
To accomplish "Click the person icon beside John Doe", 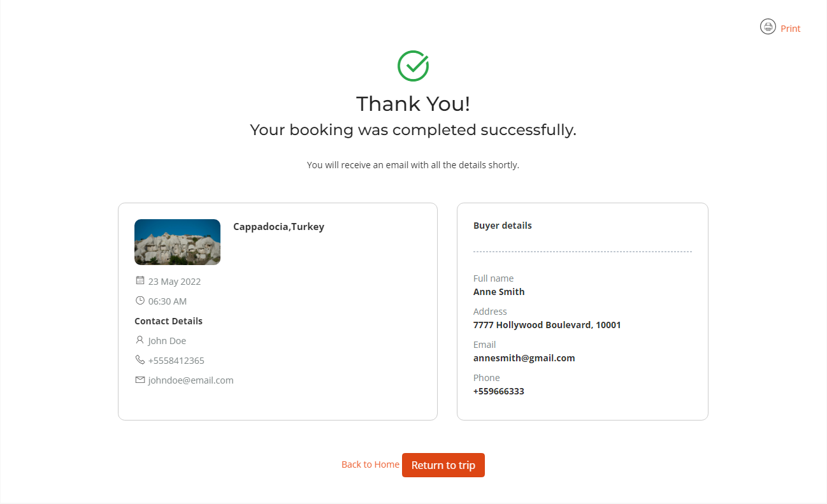I will coord(140,340).
